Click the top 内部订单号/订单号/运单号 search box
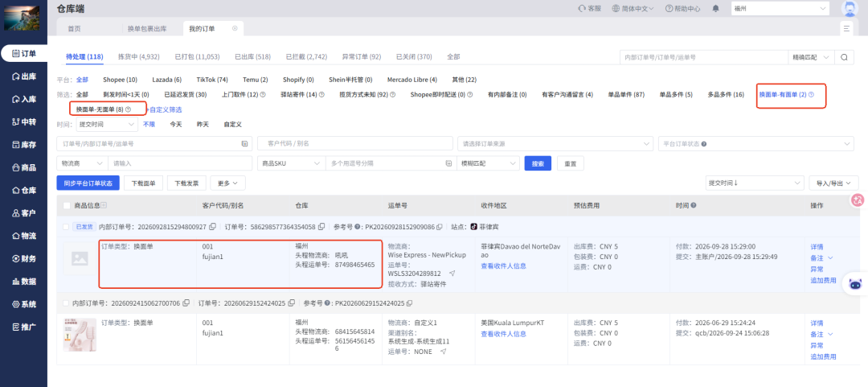Image resolution: width=868 pixels, height=387 pixels. (703, 57)
